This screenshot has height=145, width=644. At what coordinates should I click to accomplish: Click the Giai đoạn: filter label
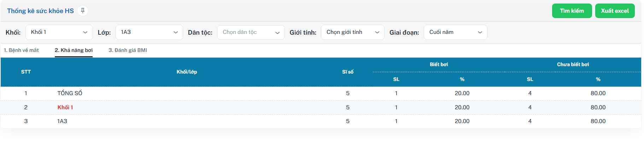(x=404, y=33)
